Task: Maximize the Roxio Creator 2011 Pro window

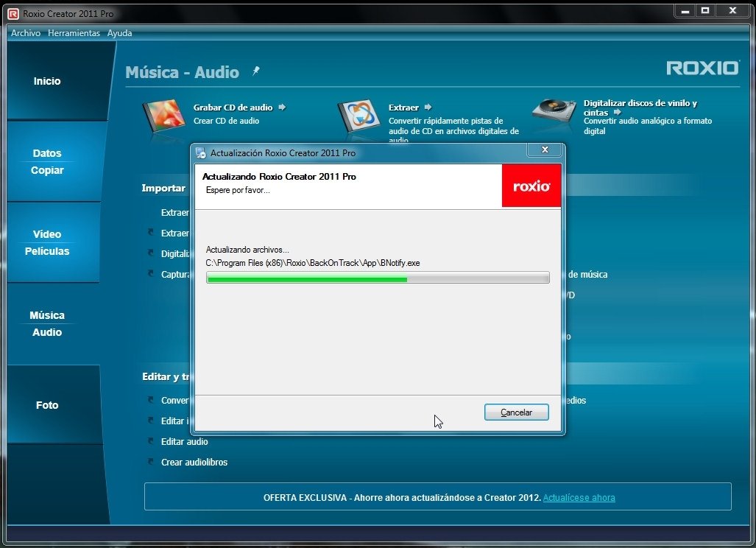Action: [x=705, y=11]
